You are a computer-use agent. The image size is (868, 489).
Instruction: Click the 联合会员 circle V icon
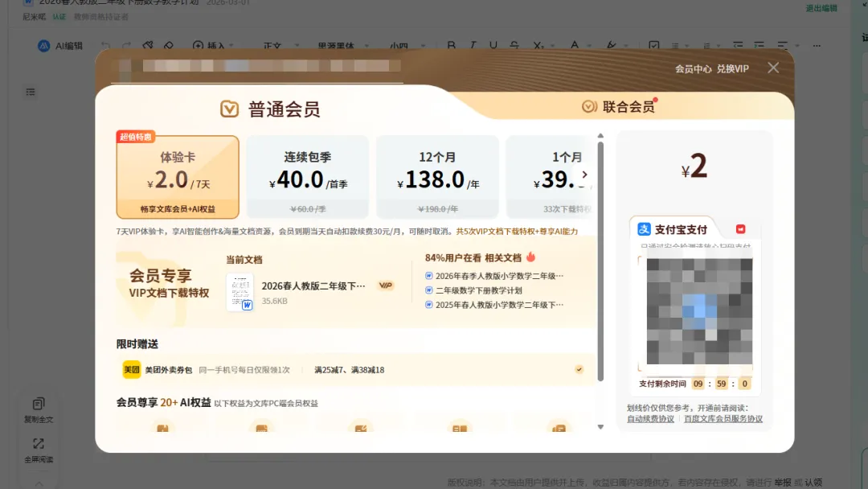590,106
